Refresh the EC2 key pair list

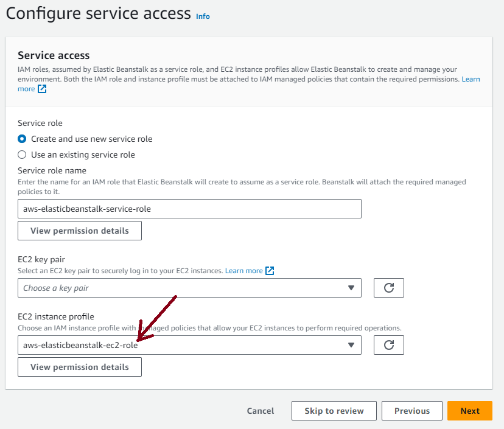(x=388, y=288)
